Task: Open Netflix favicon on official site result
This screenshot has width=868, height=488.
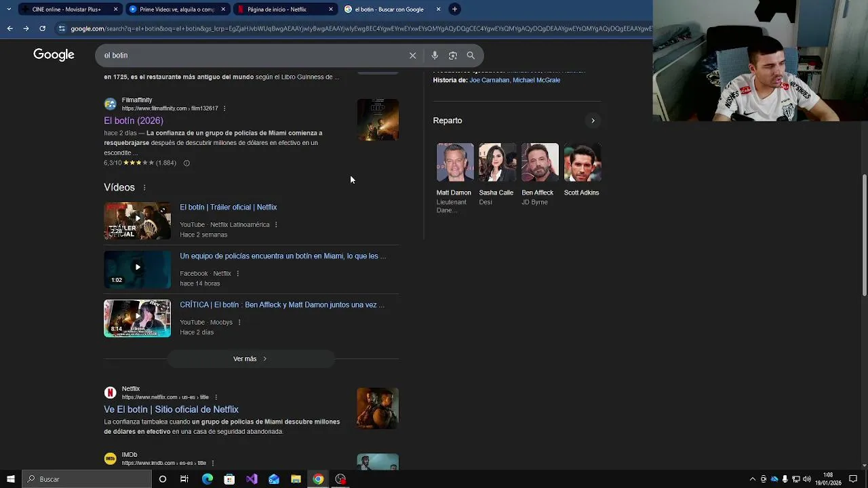Action: click(x=110, y=393)
